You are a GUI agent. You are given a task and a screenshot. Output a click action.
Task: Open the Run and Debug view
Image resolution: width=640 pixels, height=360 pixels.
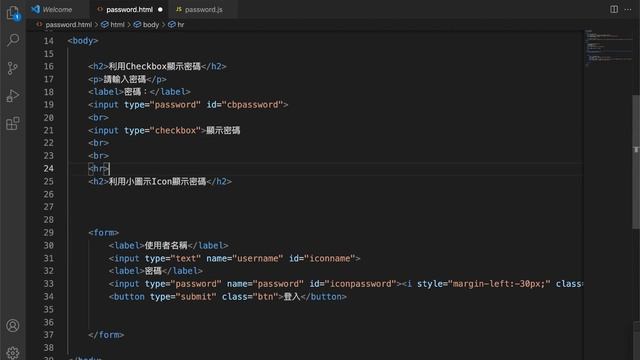[13, 96]
